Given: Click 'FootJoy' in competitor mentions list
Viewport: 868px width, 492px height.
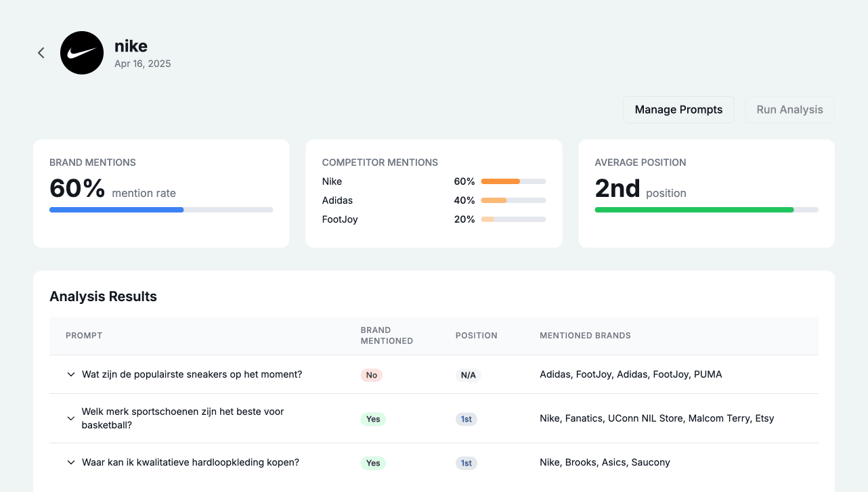Looking at the screenshot, I should 340,219.
